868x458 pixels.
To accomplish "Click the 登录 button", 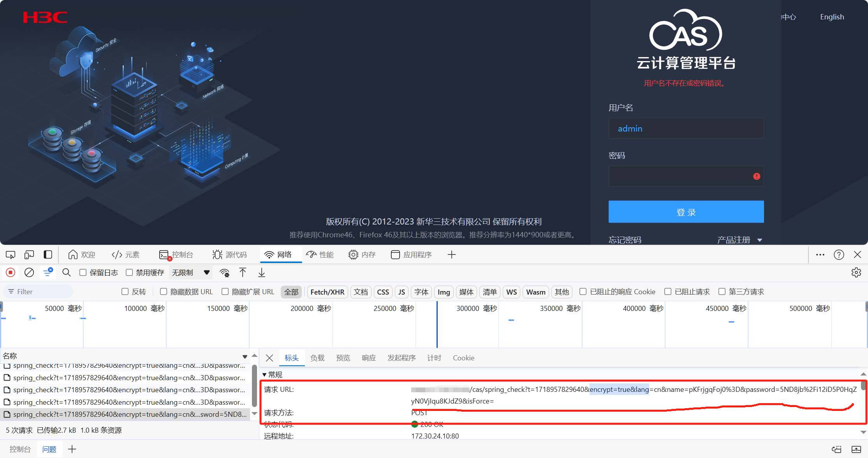I will tap(686, 212).
